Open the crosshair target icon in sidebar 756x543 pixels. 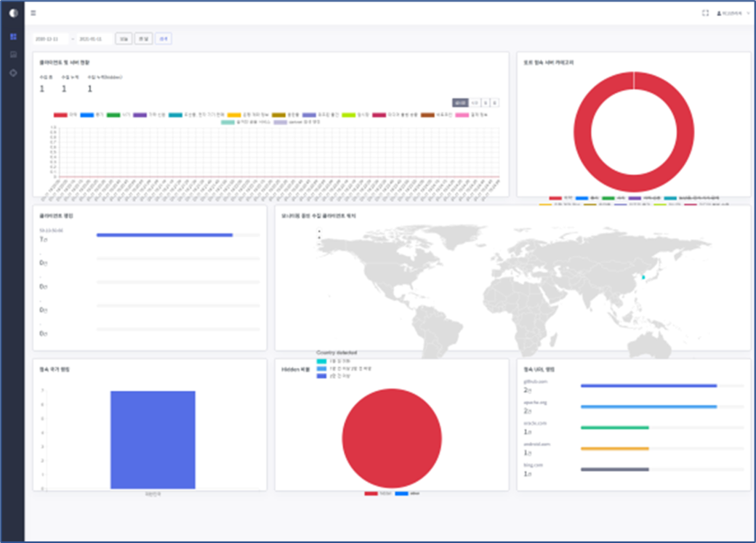(x=12, y=73)
